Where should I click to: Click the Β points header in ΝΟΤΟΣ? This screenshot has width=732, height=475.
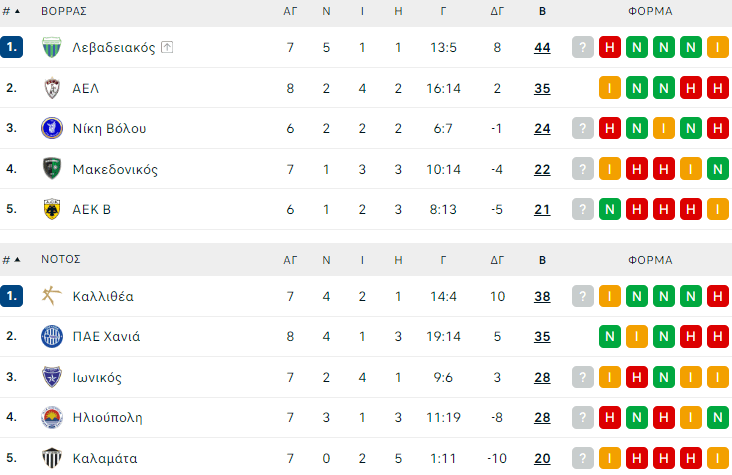click(x=542, y=259)
